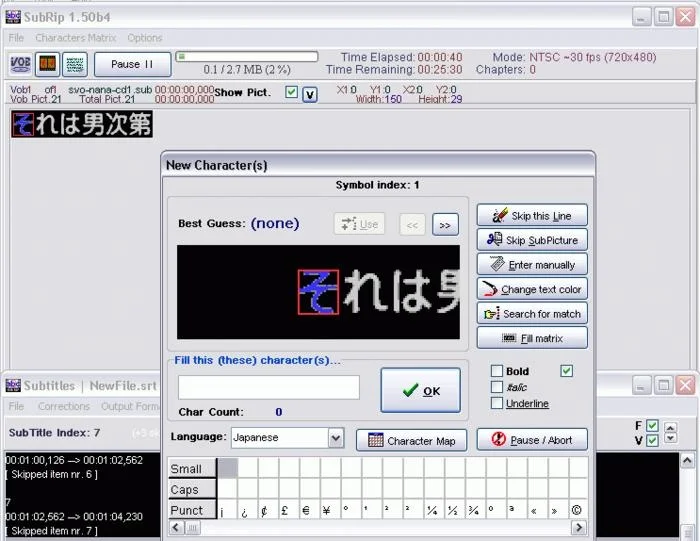700x541 pixels.
Task: Select the Small character row tab
Action: (x=192, y=469)
